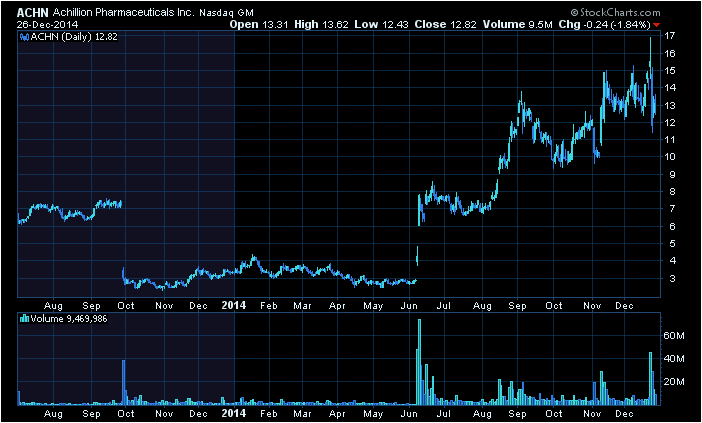
Task: Click Jun on the volume chart date axis
Action: [x=410, y=413]
